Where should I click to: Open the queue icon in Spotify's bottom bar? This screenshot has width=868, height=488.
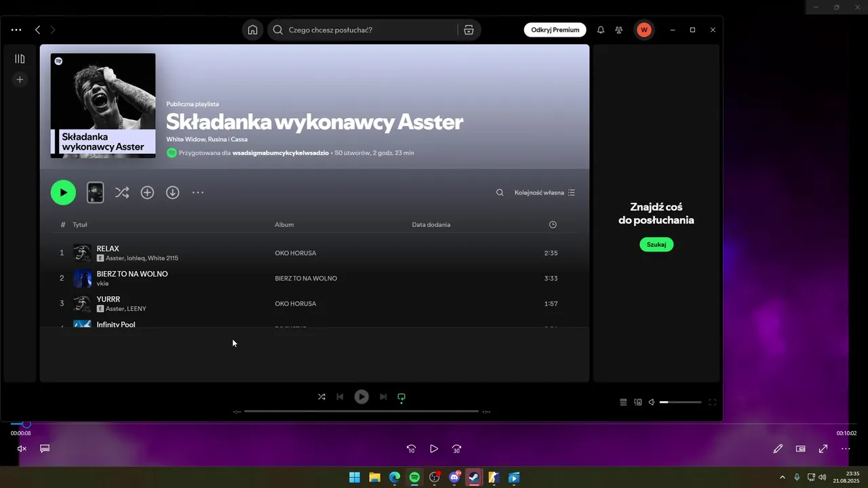coord(623,402)
